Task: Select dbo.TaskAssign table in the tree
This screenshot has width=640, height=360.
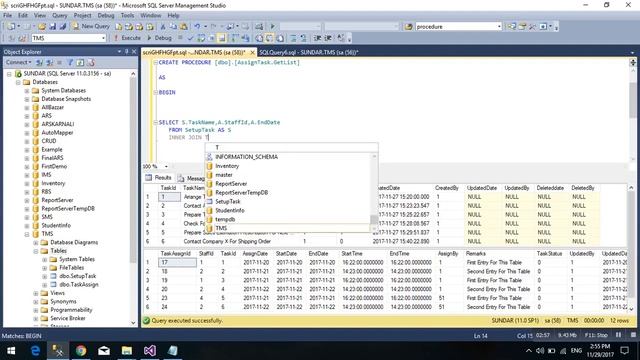Action: pos(79,284)
